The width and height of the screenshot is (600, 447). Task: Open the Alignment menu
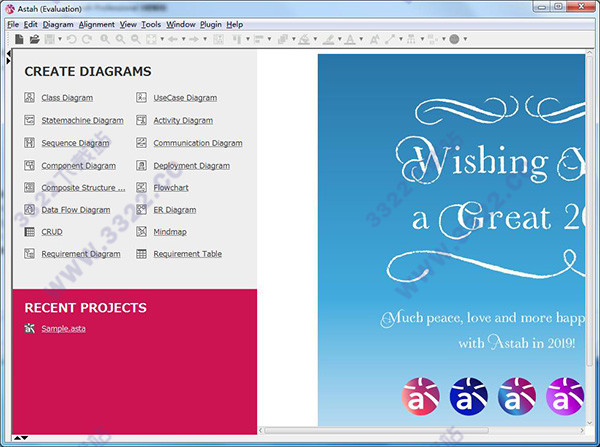click(97, 24)
